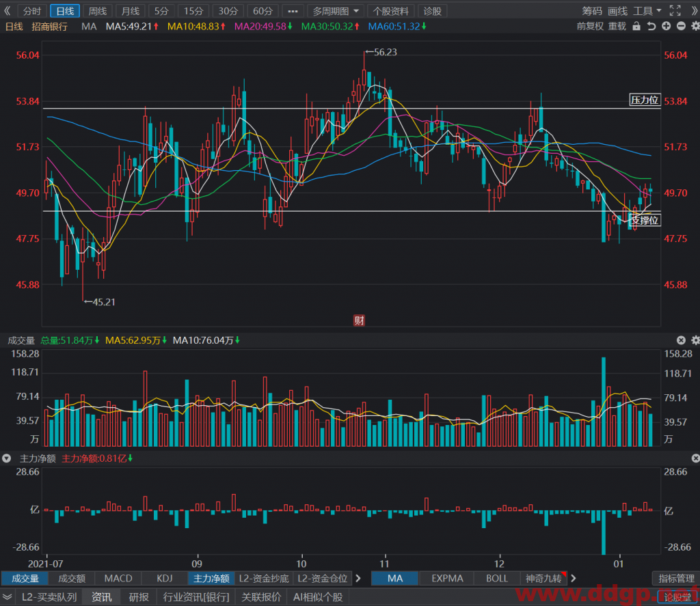Select 主力净额 indicator tab
This screenshot has height=606, width=700.
coord(211,579)
